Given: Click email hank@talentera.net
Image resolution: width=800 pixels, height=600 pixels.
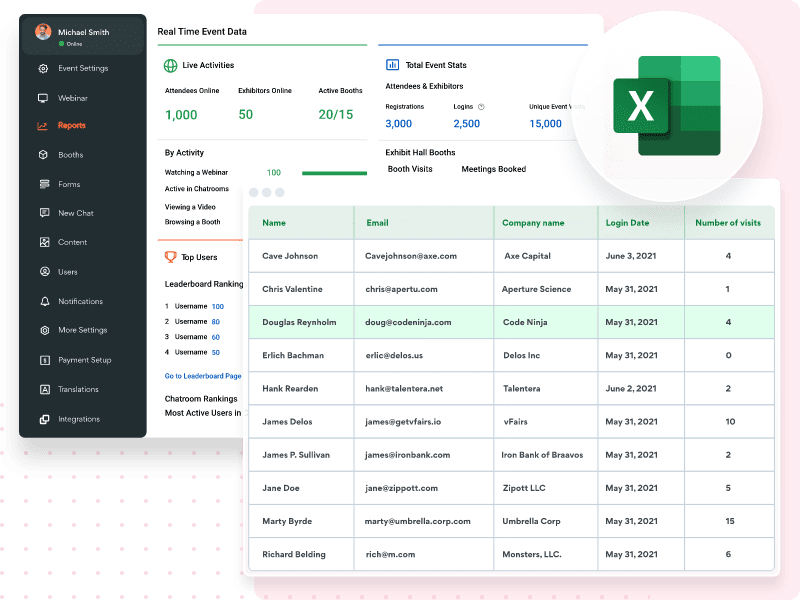Looking at the screenshot, I should point(404,389).
